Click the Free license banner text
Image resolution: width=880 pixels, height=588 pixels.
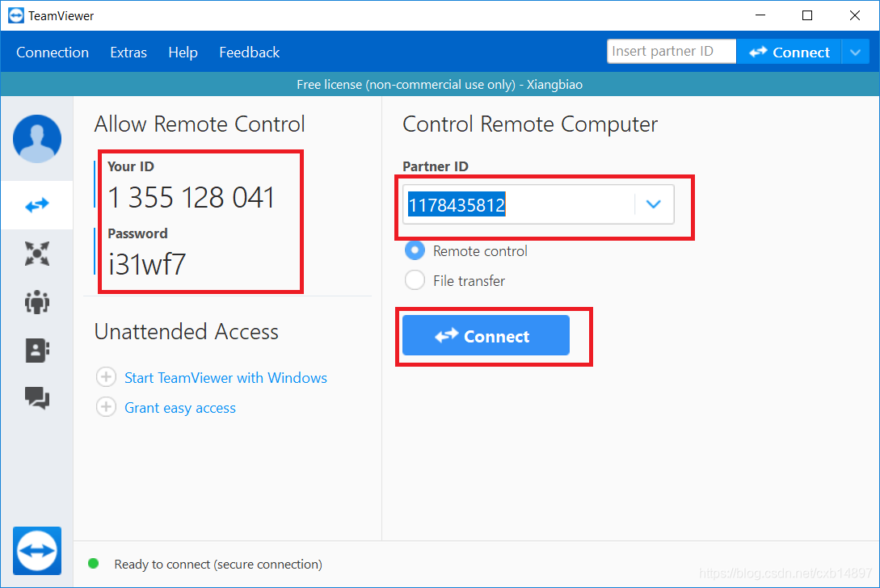click(440, 85)
